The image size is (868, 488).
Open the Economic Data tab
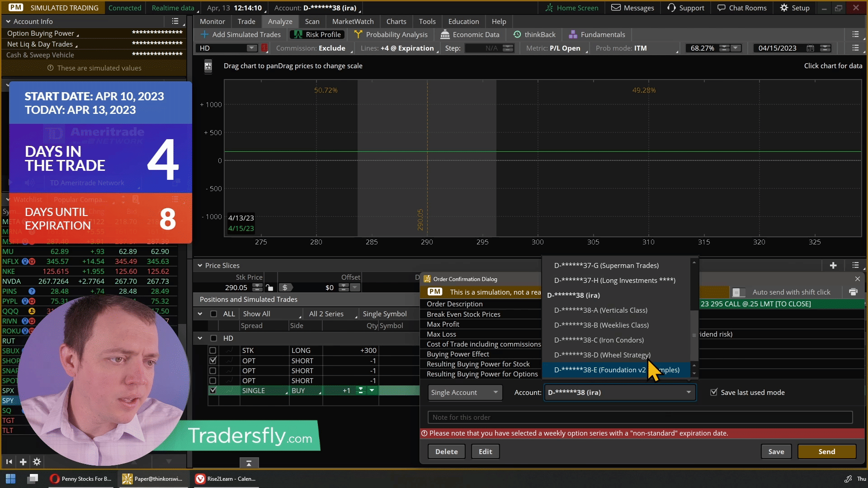click(470, 34)
